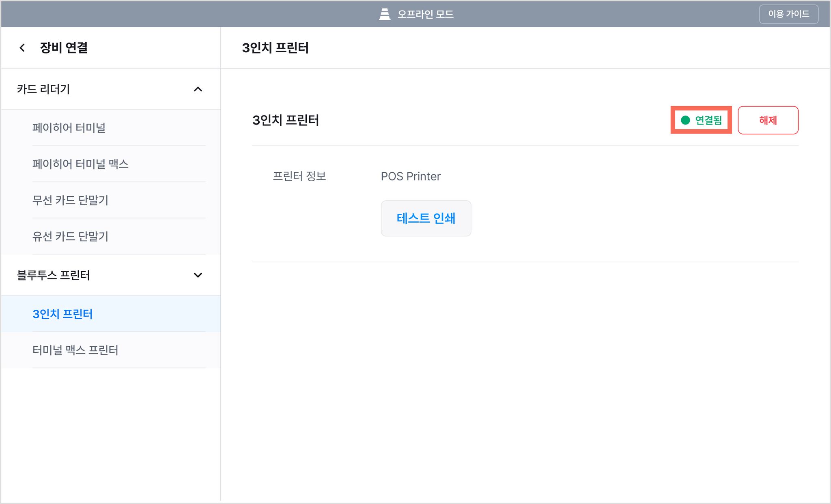This screenshot has height=504, width=831.
Task: Run a test print with 테스트 인쇄
Action: point(426,218)
